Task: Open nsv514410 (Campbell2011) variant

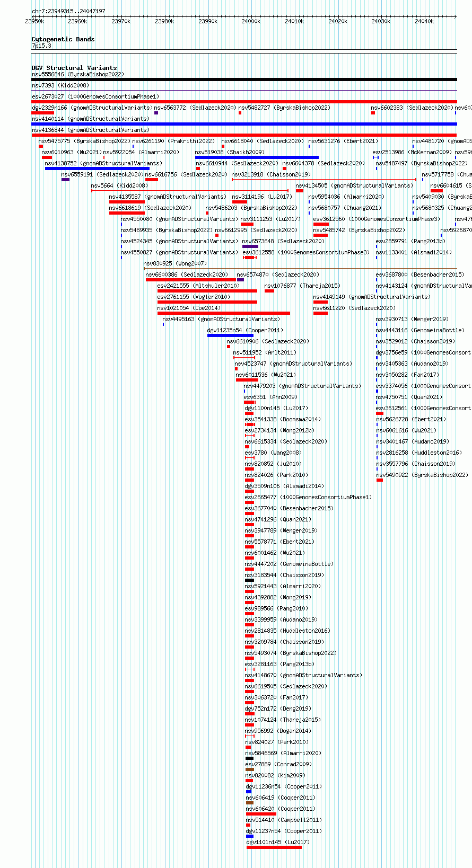Action: [x=283, y=820]
